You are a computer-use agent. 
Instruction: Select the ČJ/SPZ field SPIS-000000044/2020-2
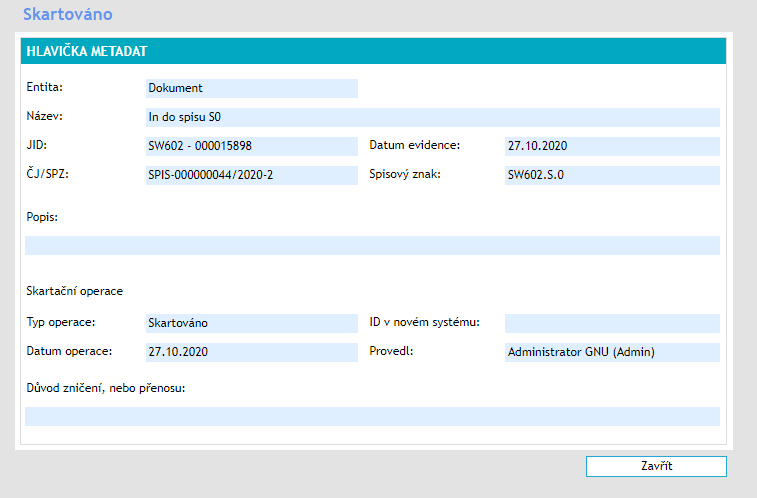251,175
